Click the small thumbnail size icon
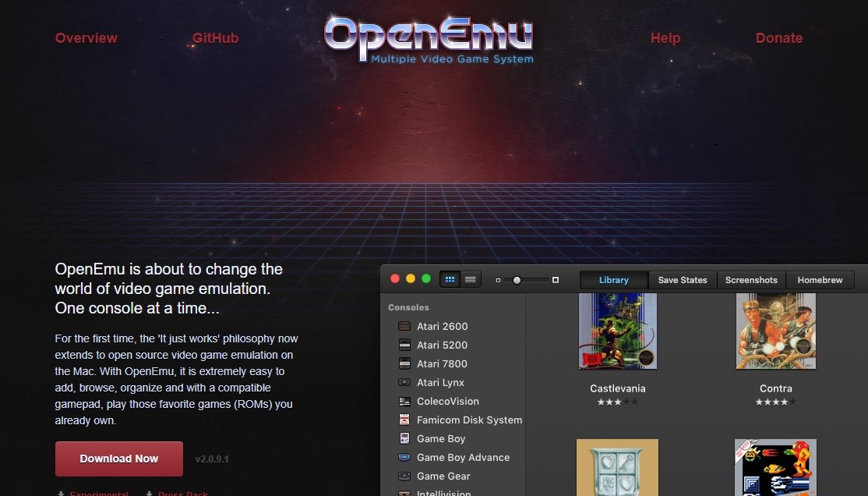The width and height of the screenshot is (868, 496). click(x=498, y=281)
